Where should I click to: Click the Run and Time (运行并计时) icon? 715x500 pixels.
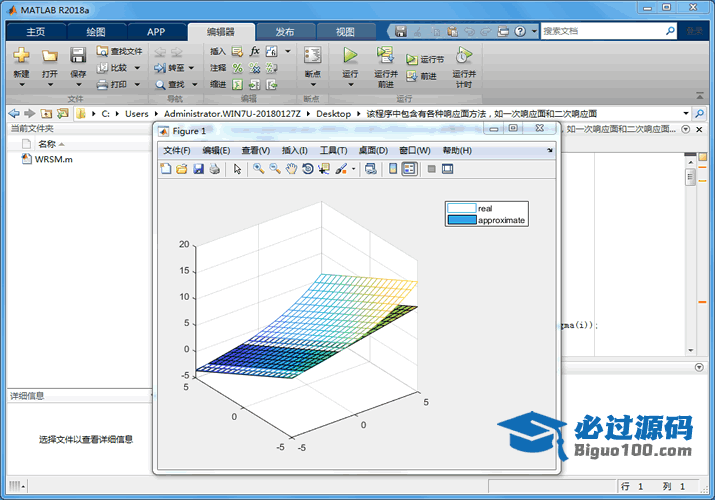coord(464,55)
